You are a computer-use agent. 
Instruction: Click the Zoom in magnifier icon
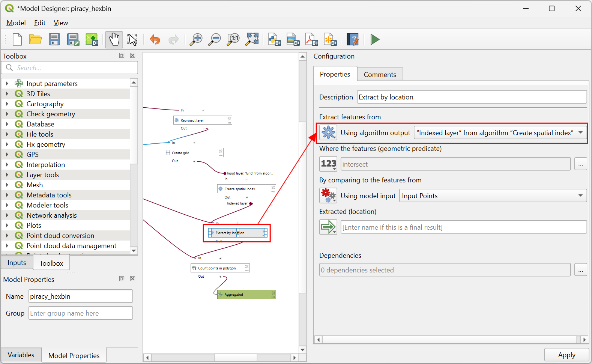click(x=196, y=39)
